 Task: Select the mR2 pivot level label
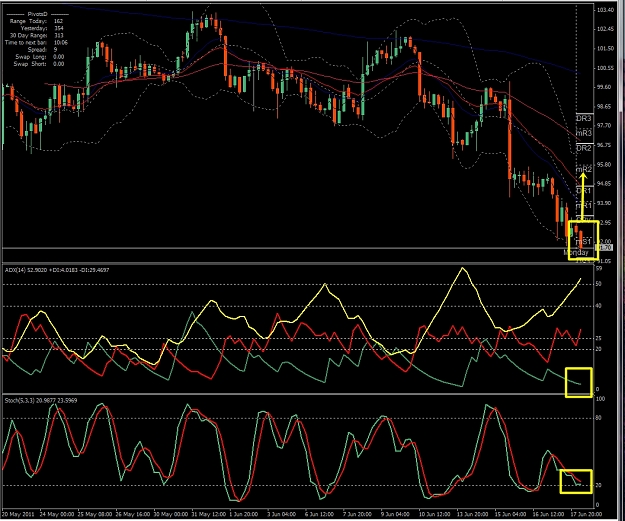point(584,169)
